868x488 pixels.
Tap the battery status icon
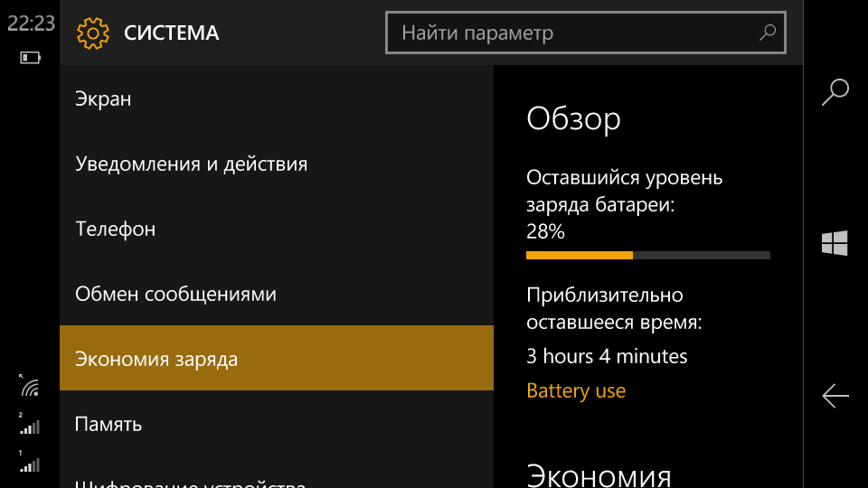pyautogui.click(x=31, y=58)
